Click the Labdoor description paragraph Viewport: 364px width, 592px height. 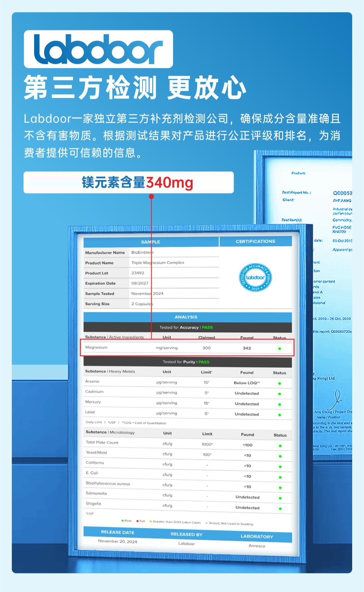tap(182, 135)
